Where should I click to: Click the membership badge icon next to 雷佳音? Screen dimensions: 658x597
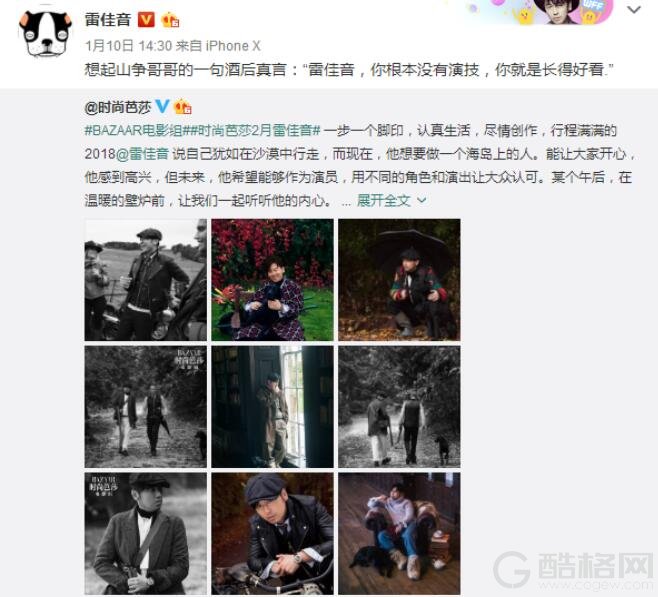[170, 20]
